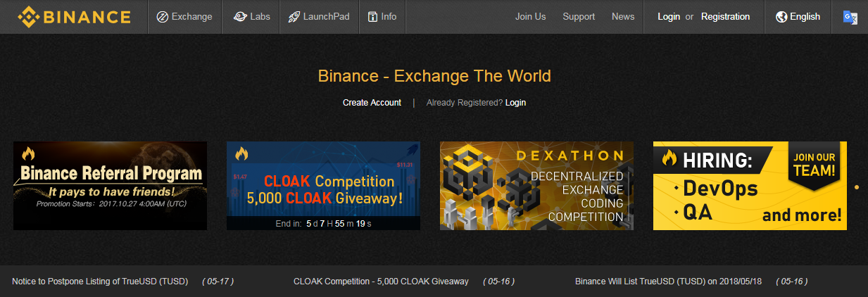868x297 pixels.
Task: Open the Join Us menu item
Action: (530, 17)
